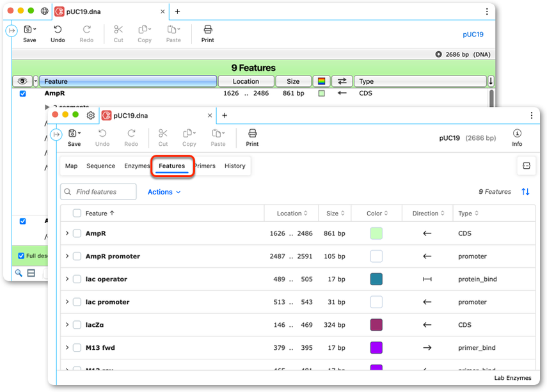Click Cut scissors icon in front window
Screen dimensions: 547x392
pos(163,134)
